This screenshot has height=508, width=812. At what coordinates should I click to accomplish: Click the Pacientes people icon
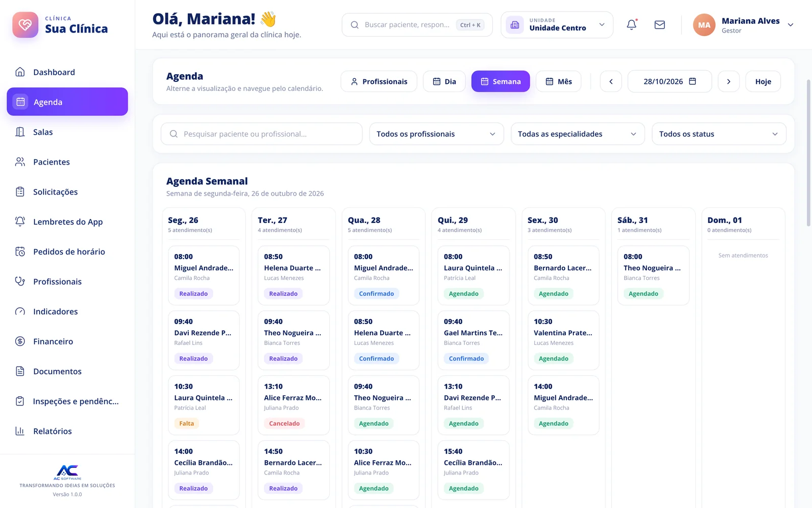20,162
